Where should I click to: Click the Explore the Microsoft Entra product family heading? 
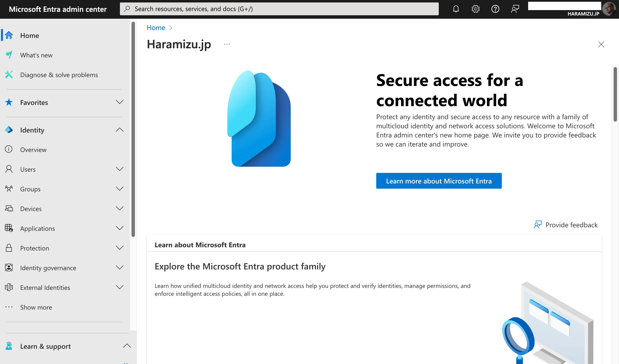pyautogui.click(x=240, y=266)
